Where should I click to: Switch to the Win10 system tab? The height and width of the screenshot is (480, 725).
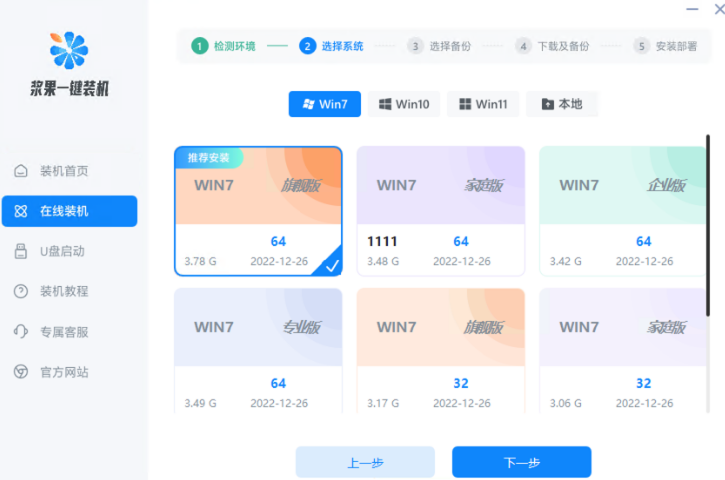click(x=404, y=104)
